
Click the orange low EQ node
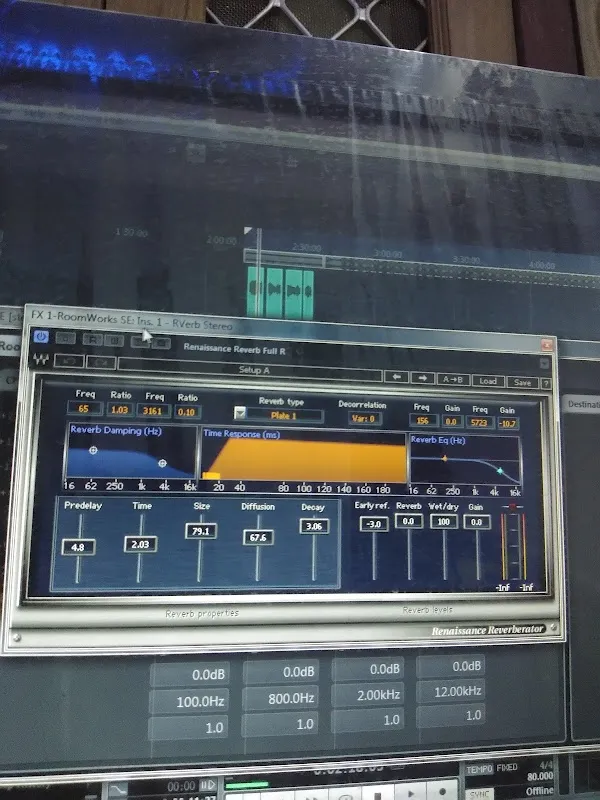click(444, 459)
